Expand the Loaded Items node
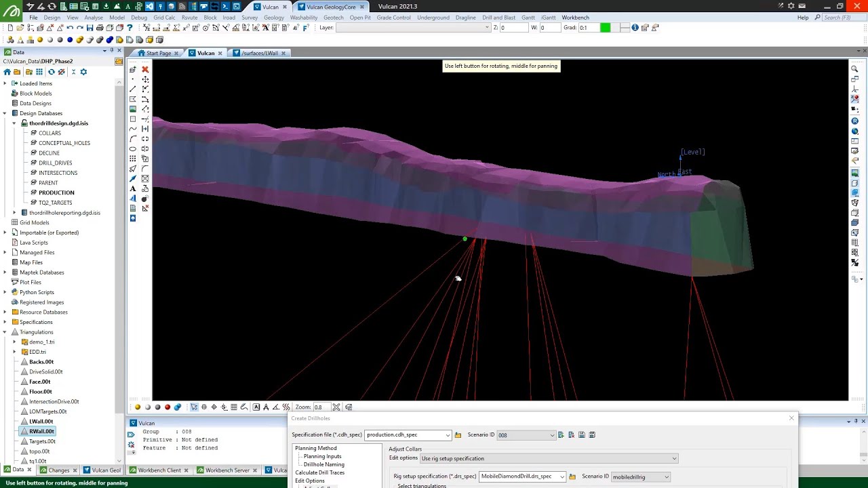The width and height of the screenshot is (868, 488). [x=5, y=83]
